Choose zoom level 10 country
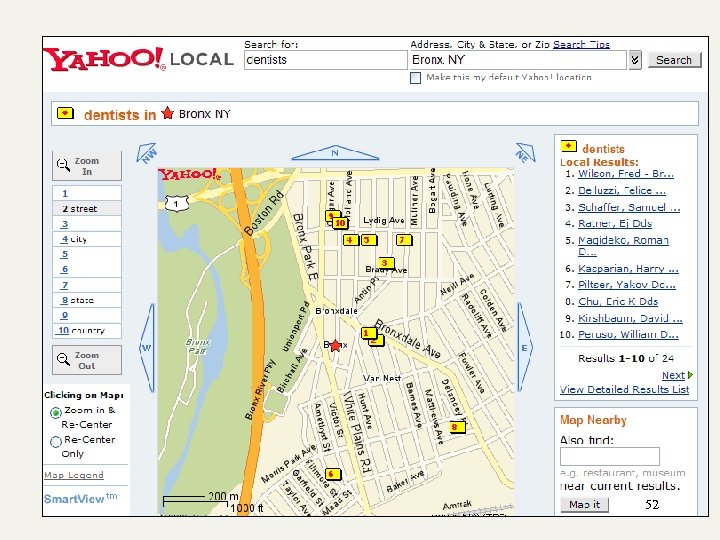This screenshot has height=540, width=720. tap(87, 330)
